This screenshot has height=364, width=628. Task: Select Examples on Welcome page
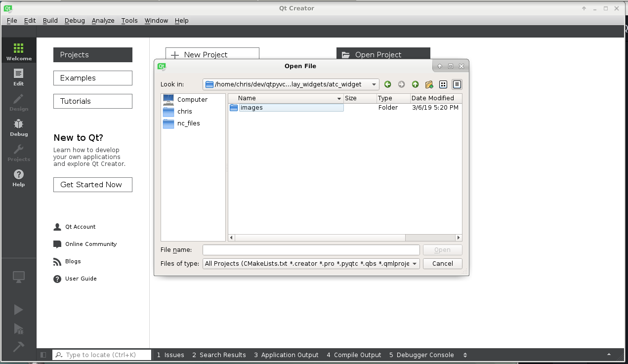point(93,78)
